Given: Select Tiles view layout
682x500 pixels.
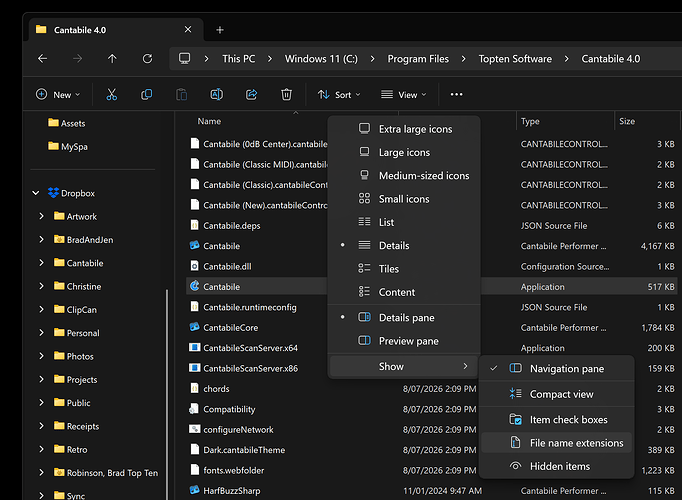Looking at the screenshot, I should coord(404,269).
